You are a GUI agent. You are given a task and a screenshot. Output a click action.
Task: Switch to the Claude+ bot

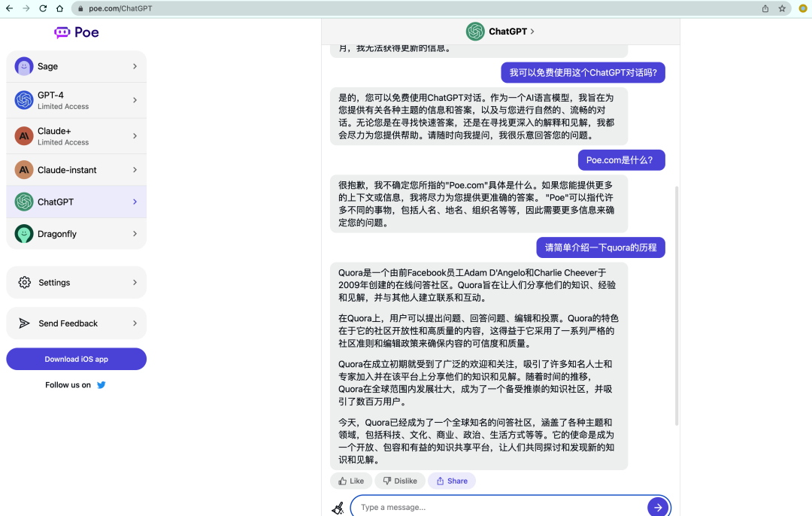point(76,135)
